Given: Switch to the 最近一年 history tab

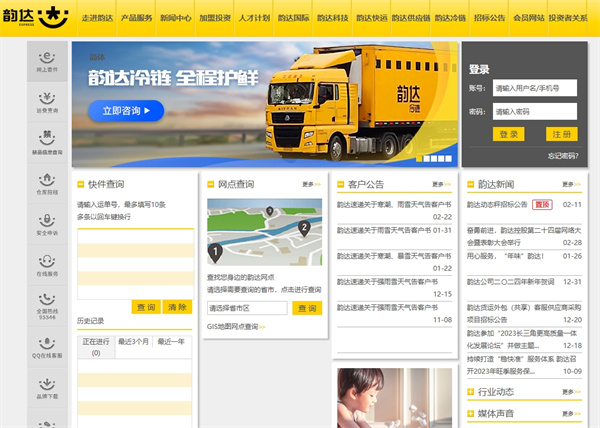Looking at the screenshot, I should tap(171, 342).
